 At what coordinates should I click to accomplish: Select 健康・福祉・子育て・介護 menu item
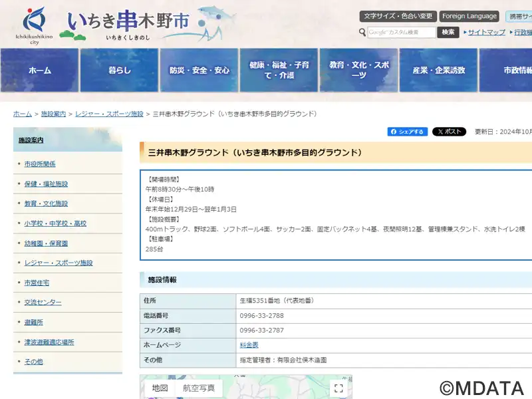tap(279, 70)
